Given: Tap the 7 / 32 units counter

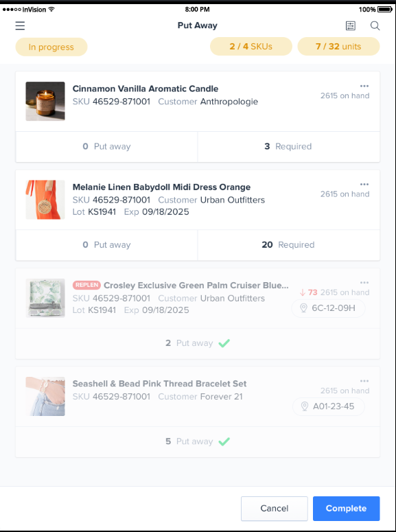Looking at the screenshot, I should [338, 47].
